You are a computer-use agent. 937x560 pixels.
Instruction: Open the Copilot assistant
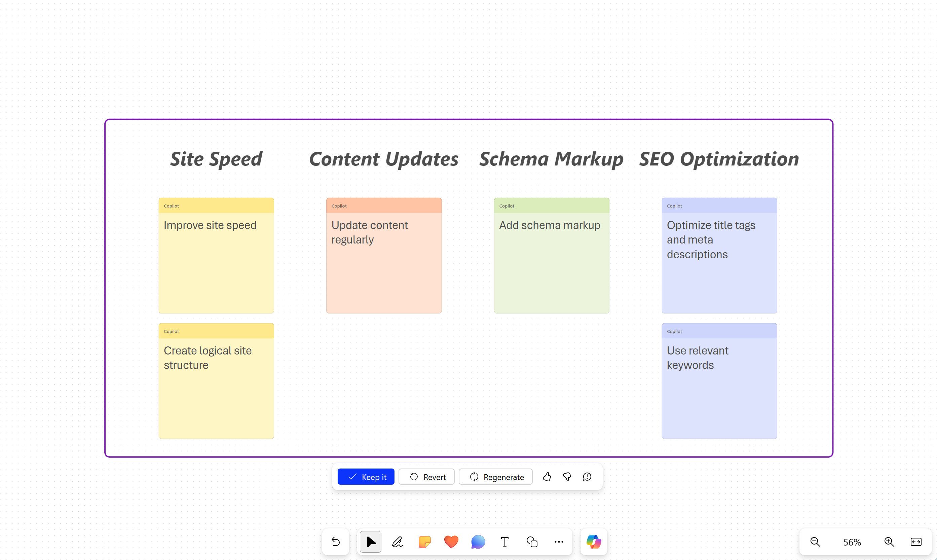click(x=594, y=542)
